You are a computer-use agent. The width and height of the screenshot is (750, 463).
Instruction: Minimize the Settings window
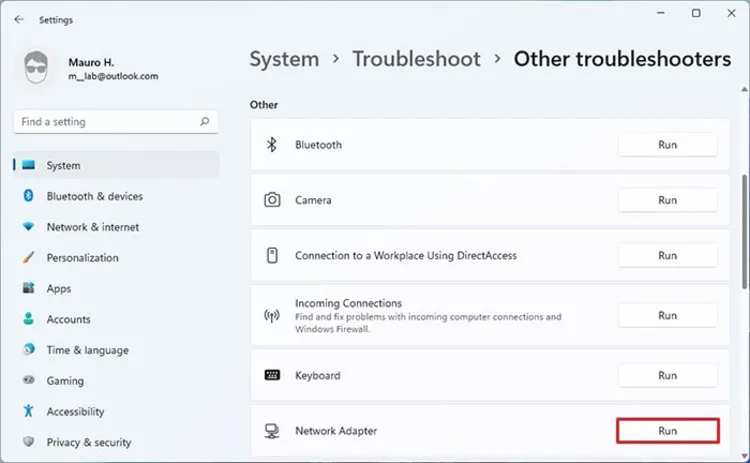coord(661,13)
